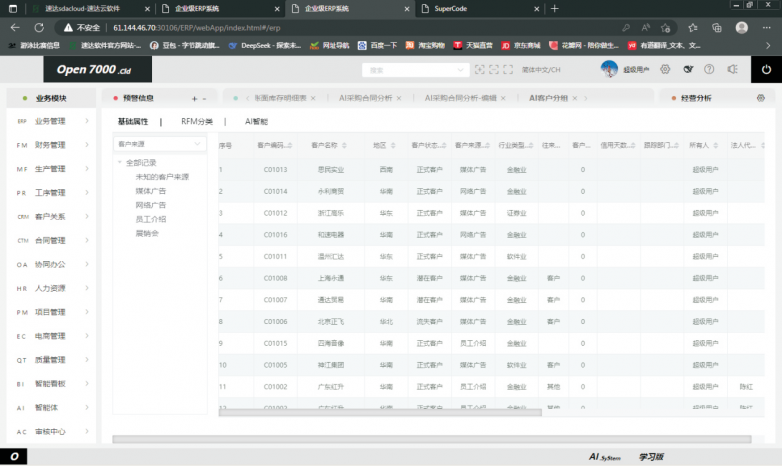Click the help question mark icon
The height and width of the screenshot is (466, 782).
[x=709, y=69]
